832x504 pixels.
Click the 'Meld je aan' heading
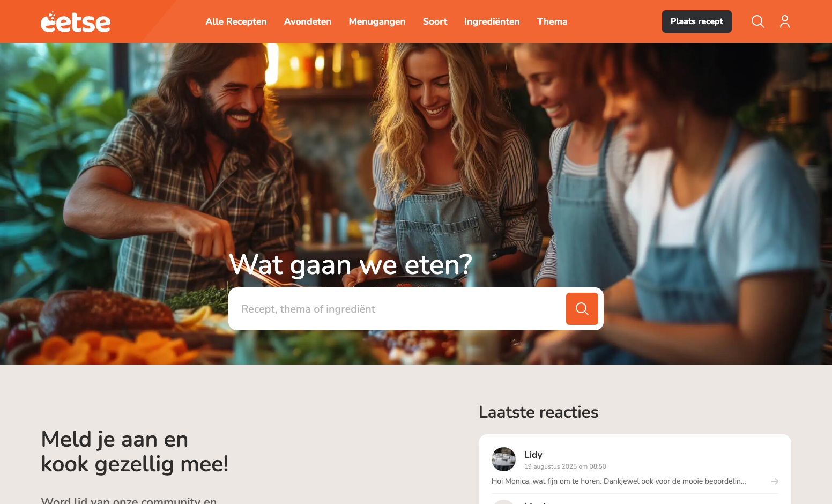(x=135, y=451)
